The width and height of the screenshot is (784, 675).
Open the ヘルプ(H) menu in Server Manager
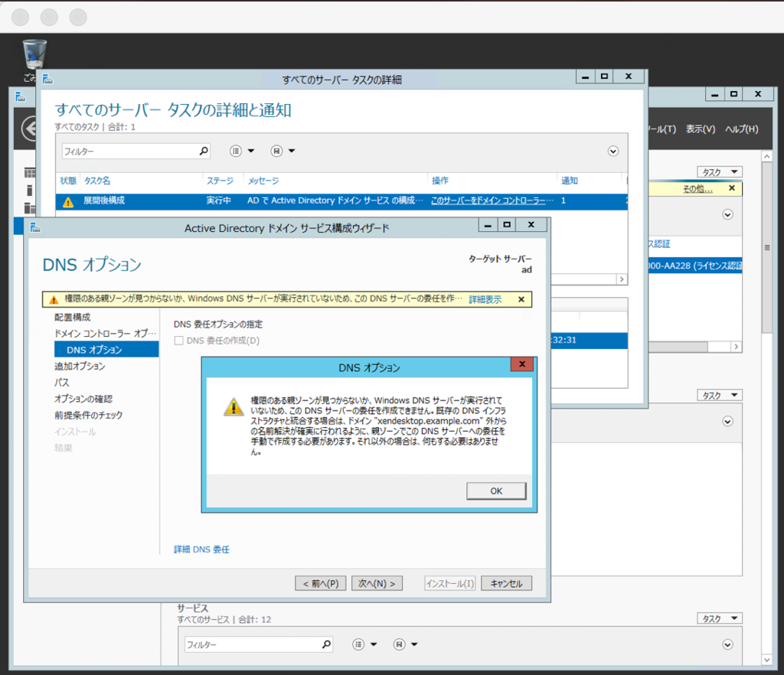[x=741, y=129]
